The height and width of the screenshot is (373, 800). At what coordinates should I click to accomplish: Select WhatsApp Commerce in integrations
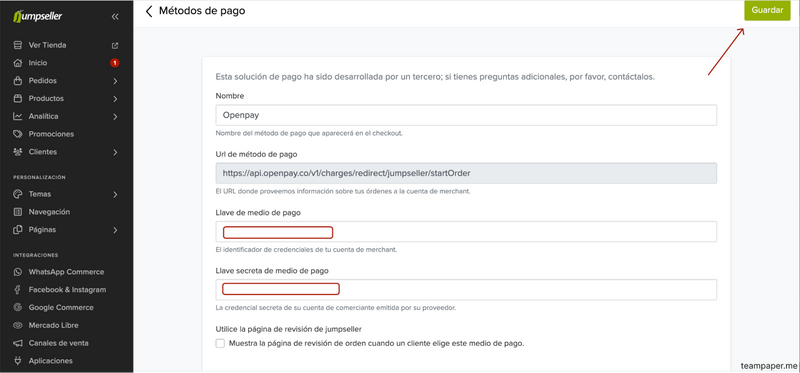coord(66,272)
